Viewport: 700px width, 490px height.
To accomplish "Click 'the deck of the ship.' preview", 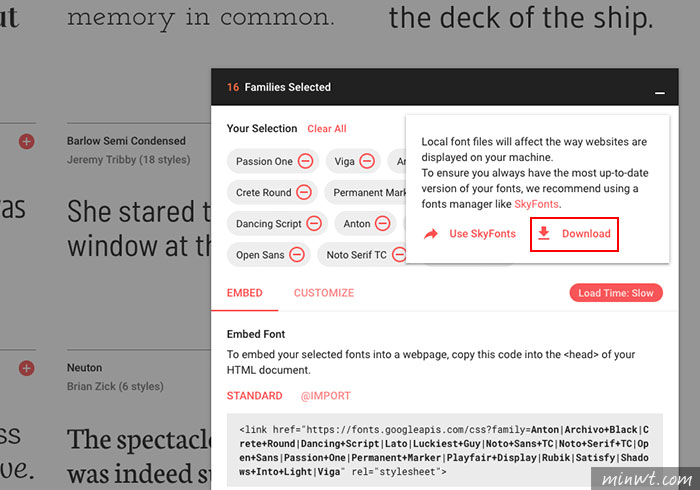I will (x=521, y=19).
